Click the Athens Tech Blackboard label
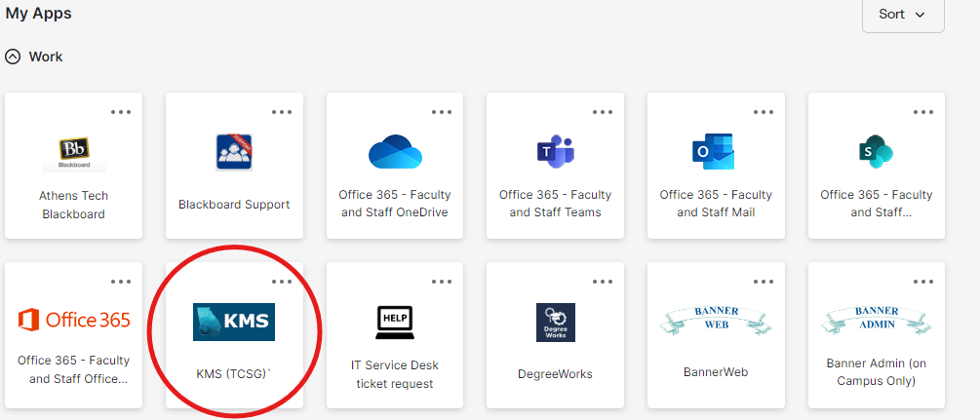 pos(74,205)
